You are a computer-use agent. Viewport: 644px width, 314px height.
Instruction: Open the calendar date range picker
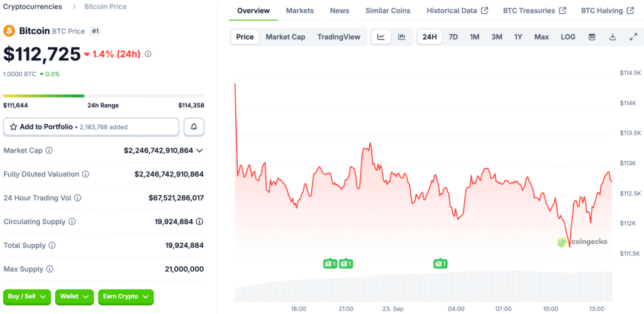(592, 37)
